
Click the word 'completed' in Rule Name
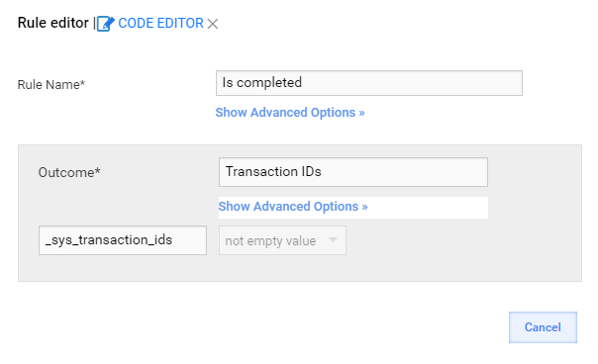tap(269, 83)
